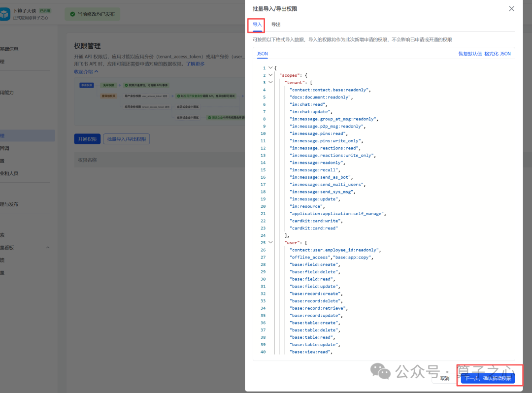This screenshot has height=393, width=532.
Task: Collapse the "user" array fold arrow
Action: (270, 242)
